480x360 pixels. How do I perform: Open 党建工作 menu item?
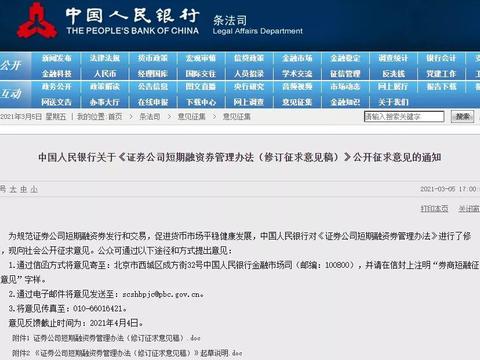coord(441,74)
